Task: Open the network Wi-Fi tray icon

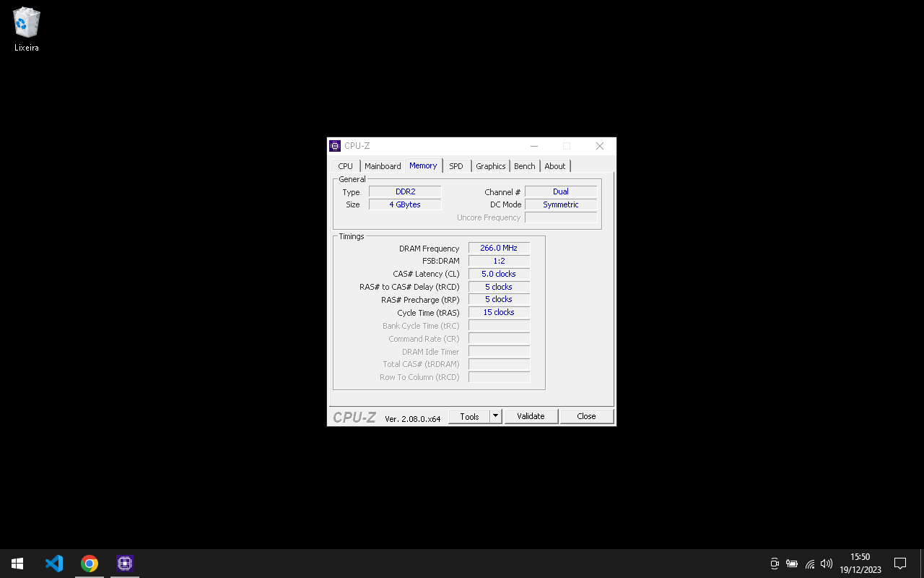Action: 809,564
